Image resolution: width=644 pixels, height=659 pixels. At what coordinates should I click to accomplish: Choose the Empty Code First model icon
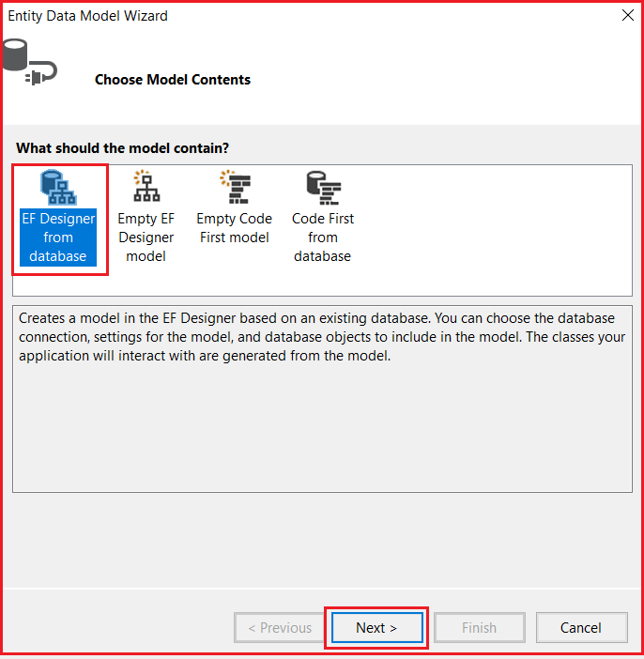pyautogui.click(x=235, y=187)
